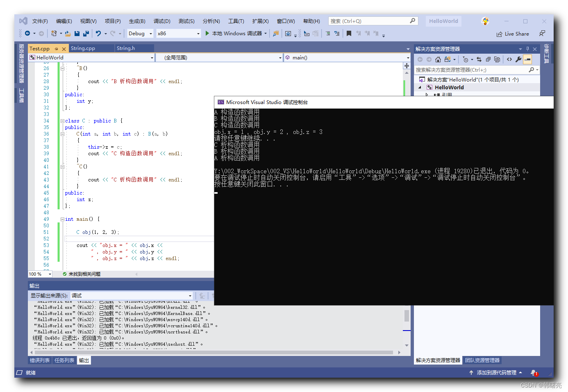Click Sync with Active Document icon
The image size is (568, 392).
[479, 59]
